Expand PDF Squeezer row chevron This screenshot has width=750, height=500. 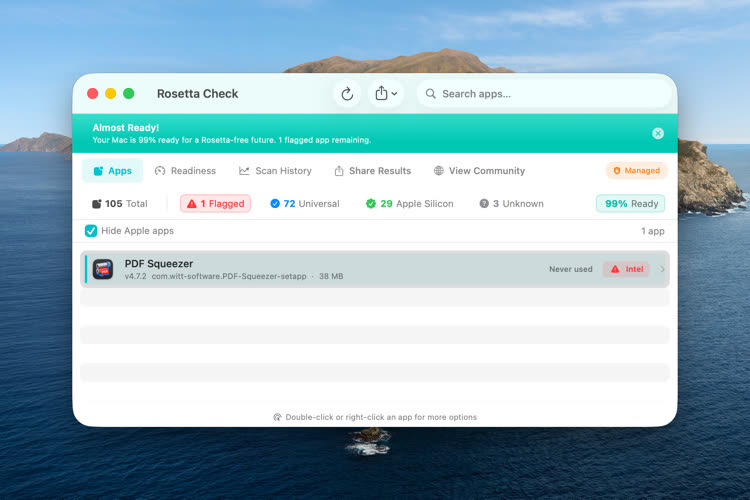click(x=662, y=269)
